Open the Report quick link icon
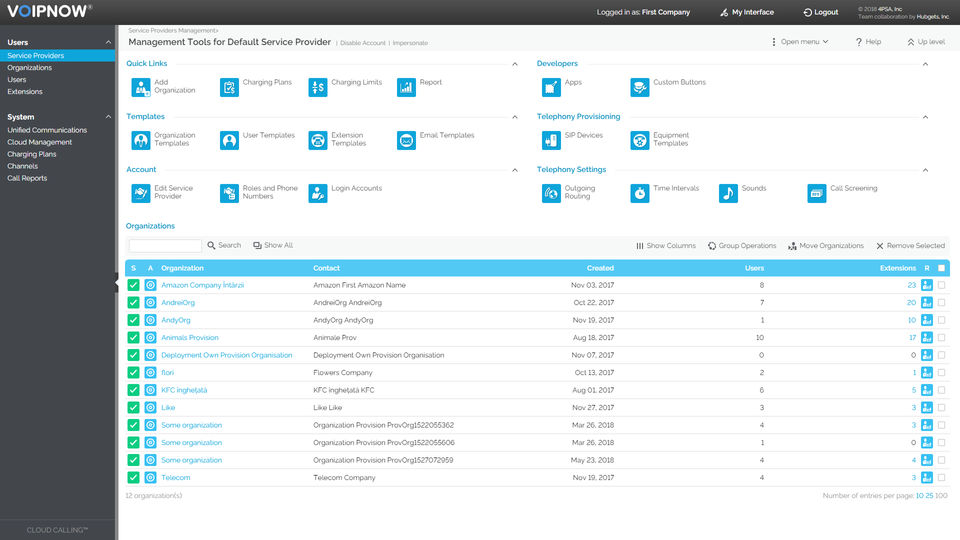960x540 pixels. [406, 87]
